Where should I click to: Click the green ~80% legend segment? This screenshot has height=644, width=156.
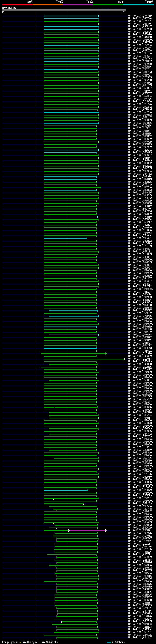pos(108,4)
